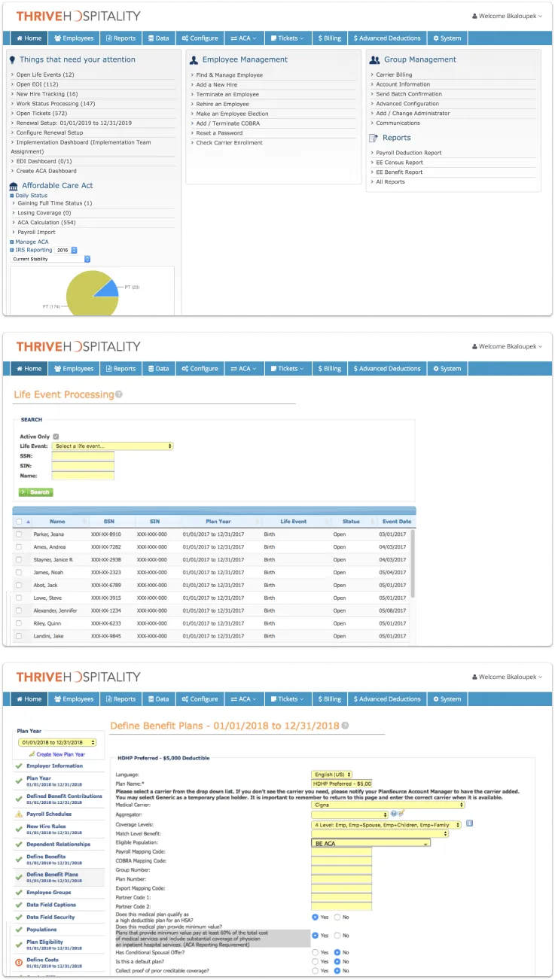
Task: Run the green Search button
Action: (x=36, y=492)
